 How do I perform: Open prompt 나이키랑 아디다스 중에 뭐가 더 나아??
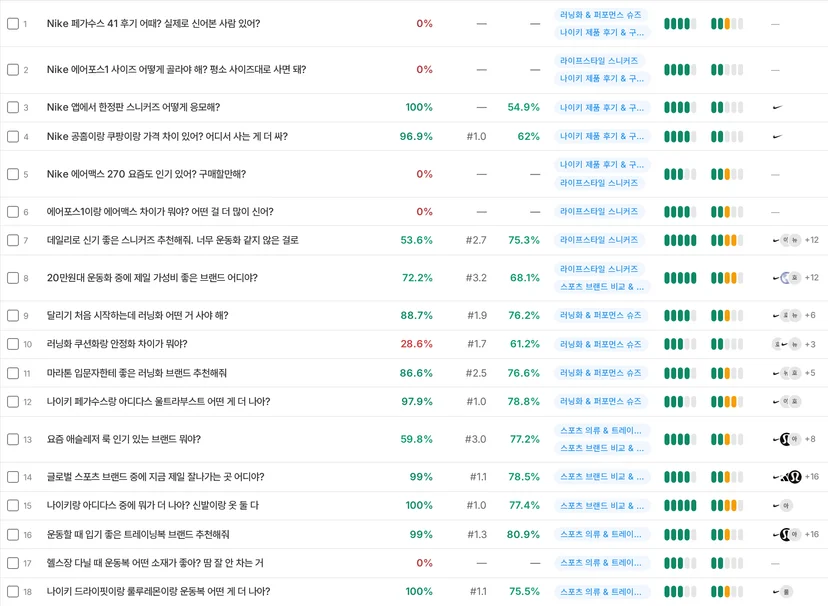coord(153,506)
